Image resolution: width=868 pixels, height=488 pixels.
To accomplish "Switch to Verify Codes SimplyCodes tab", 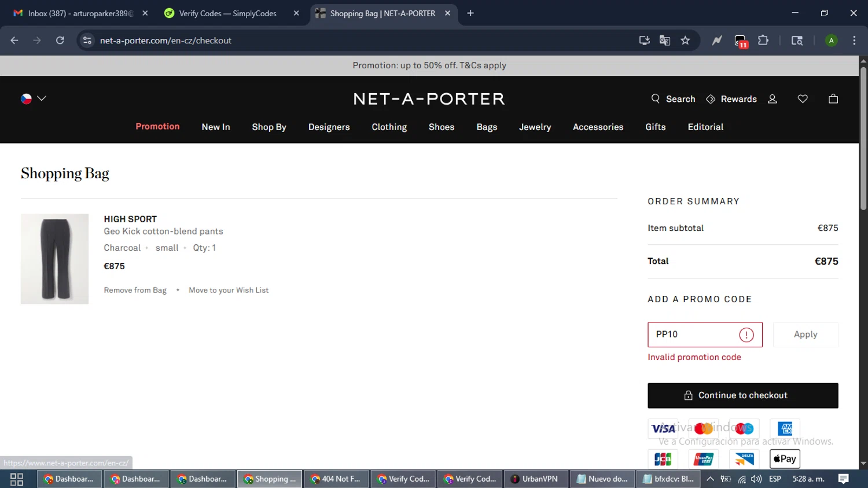I will pos(227,13).
